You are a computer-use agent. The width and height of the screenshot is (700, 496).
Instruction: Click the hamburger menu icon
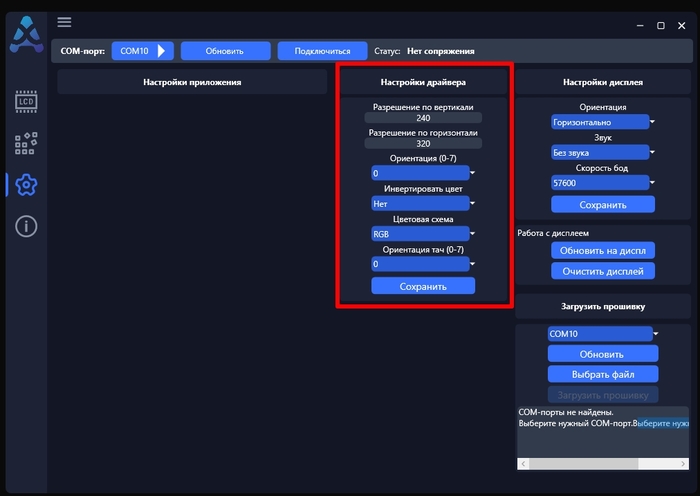[64, 22]
